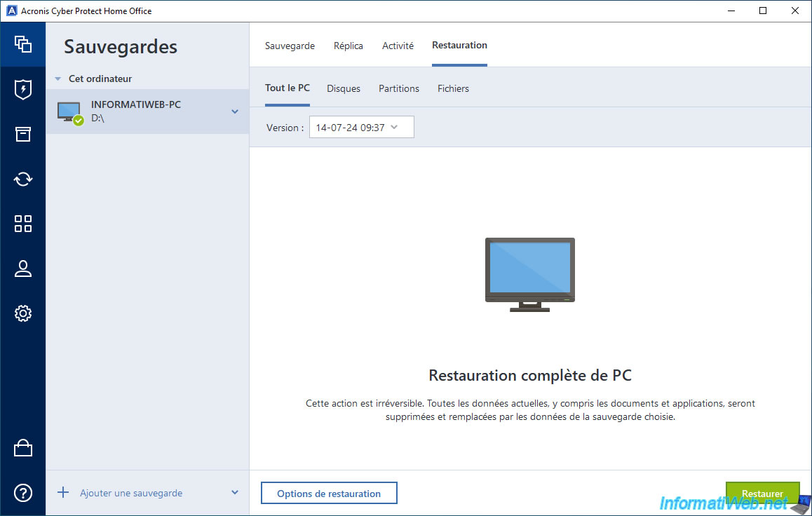Open the Backup section sidebar icon
Viewport: 812px width, 516px height.
click(x=22, y=44)
